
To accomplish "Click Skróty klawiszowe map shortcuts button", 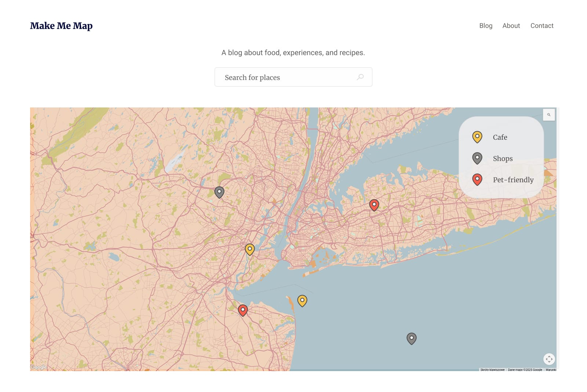I will pyautogui.click(x=492, y=370).
